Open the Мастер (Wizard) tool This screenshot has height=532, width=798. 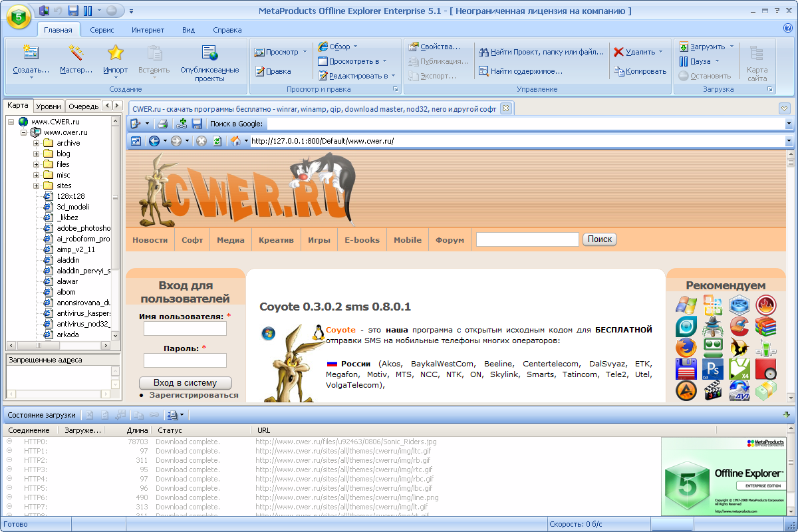tap(76, 53)
